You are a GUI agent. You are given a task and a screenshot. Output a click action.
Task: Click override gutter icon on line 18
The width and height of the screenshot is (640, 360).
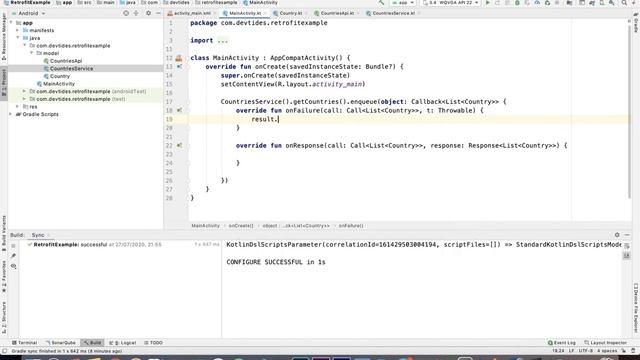179,110
